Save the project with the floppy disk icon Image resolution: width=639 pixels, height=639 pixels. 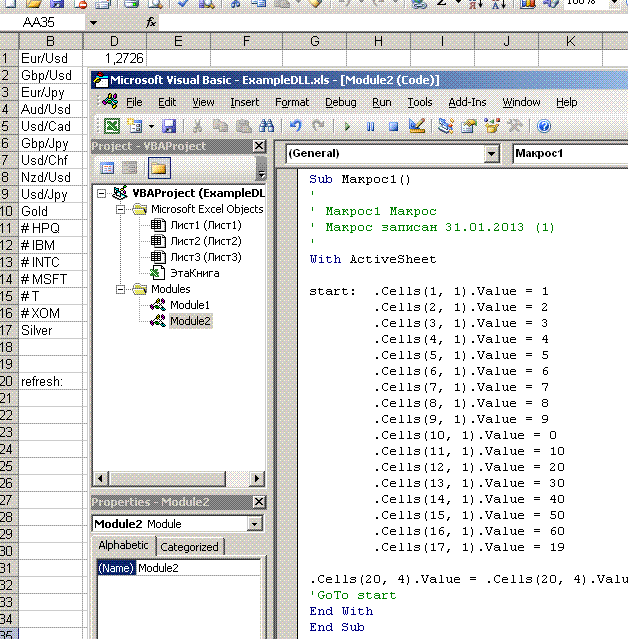(169, 126)
